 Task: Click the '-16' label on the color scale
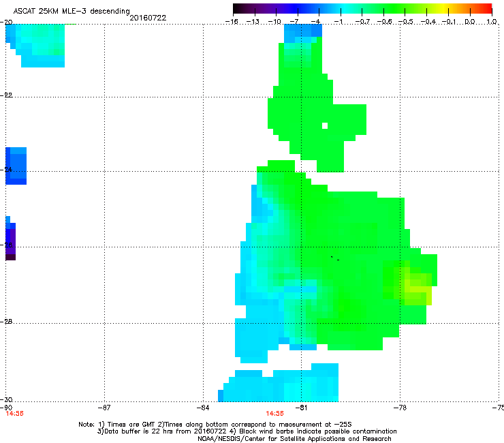pos(232,22)
